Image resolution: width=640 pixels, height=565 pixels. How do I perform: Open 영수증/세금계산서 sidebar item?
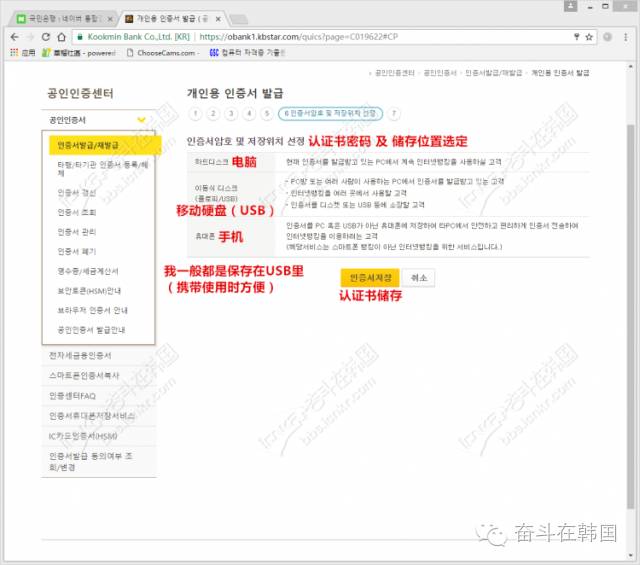point(88,271)
